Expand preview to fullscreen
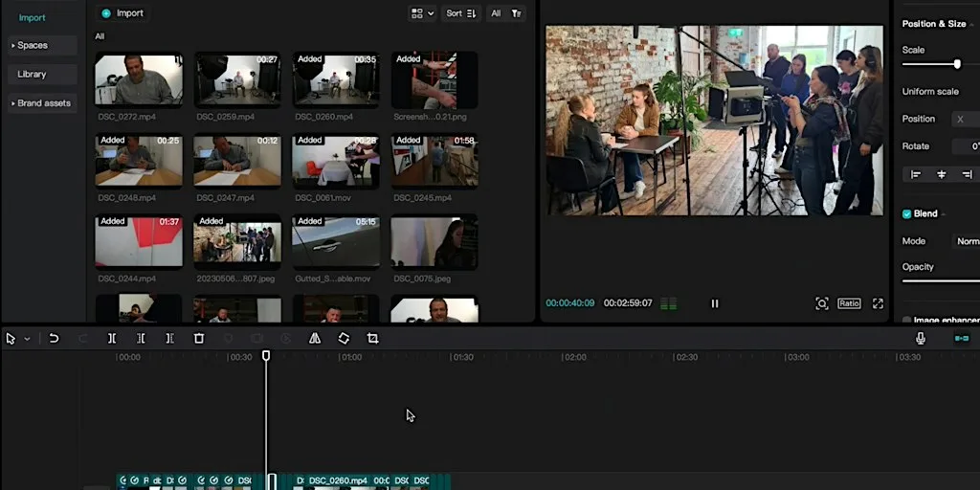The image size is (980, 490). coord(878,303)
